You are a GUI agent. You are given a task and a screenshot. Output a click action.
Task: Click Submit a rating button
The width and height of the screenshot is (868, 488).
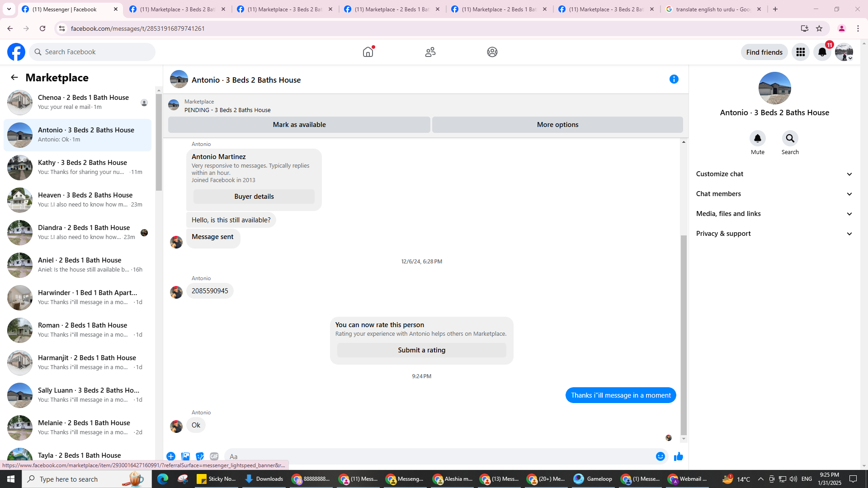click(x=422, y=350)
